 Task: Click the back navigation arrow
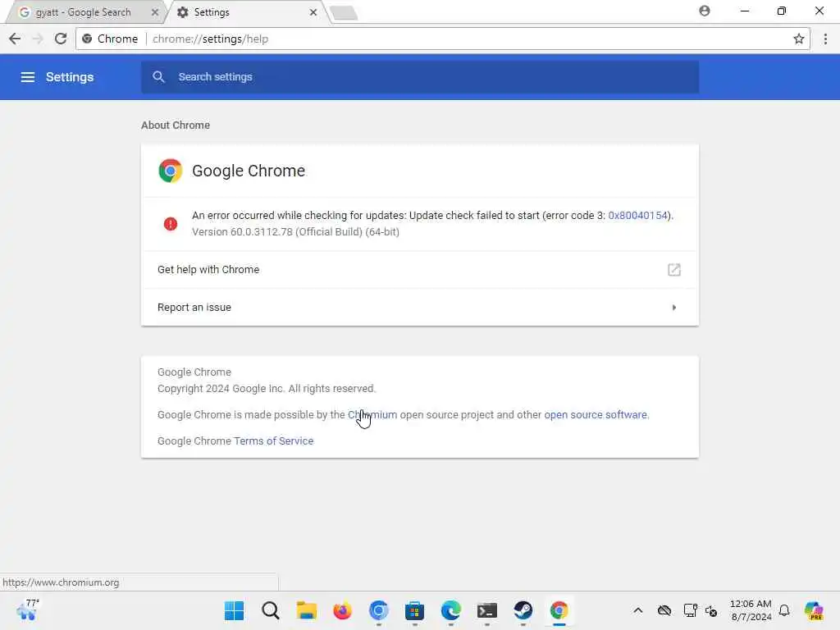point(15,39)
